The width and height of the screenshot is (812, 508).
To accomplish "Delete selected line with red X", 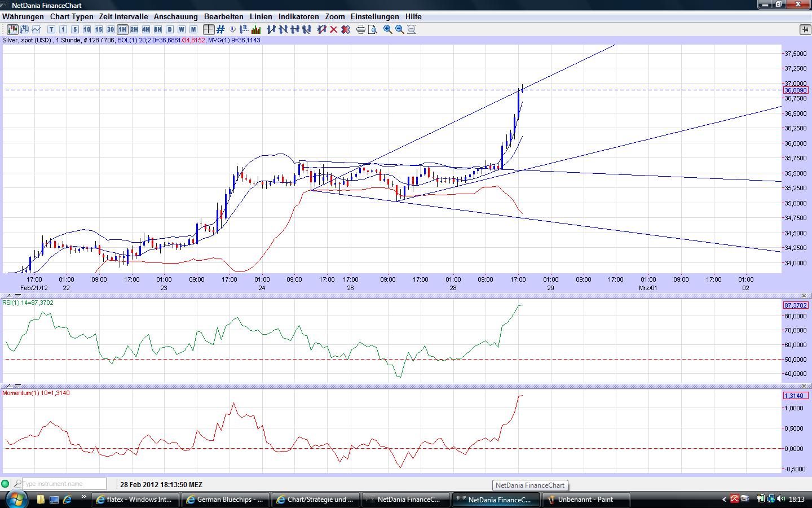I will (334, 29).
